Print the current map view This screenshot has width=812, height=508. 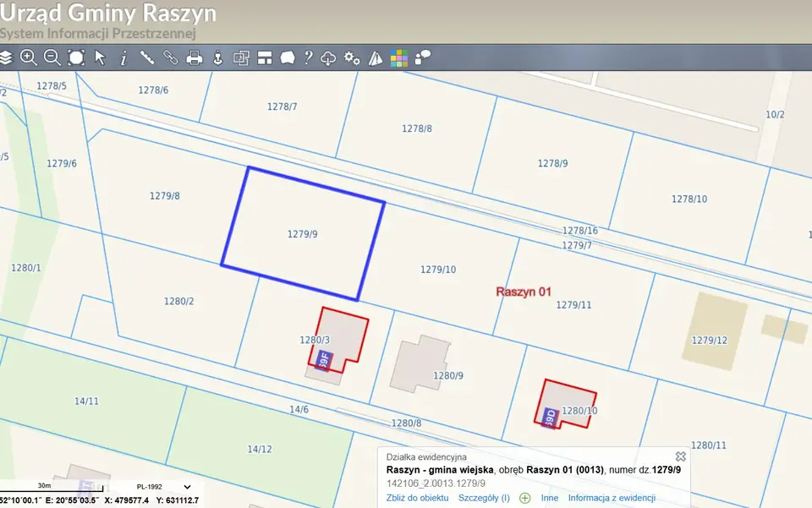[x=195, y=57]
